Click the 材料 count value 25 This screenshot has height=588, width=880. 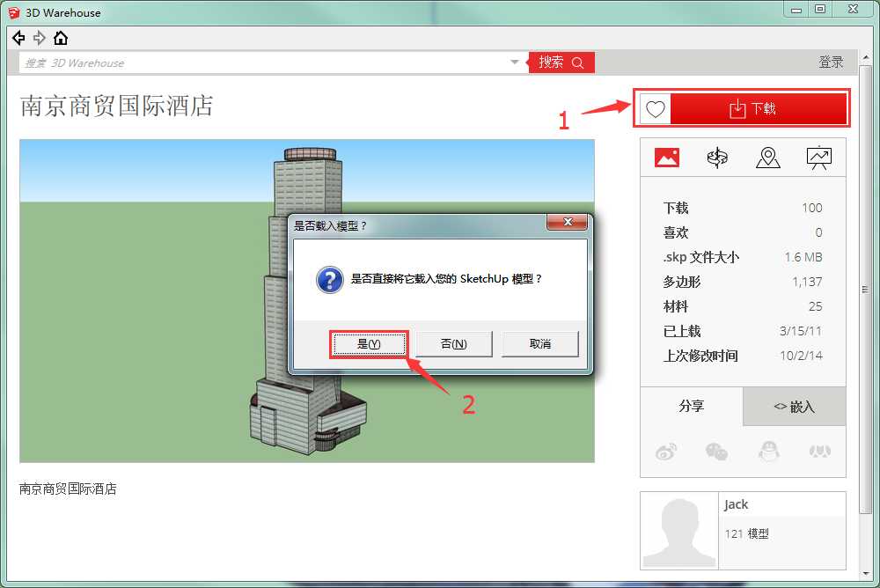[816, 306]
